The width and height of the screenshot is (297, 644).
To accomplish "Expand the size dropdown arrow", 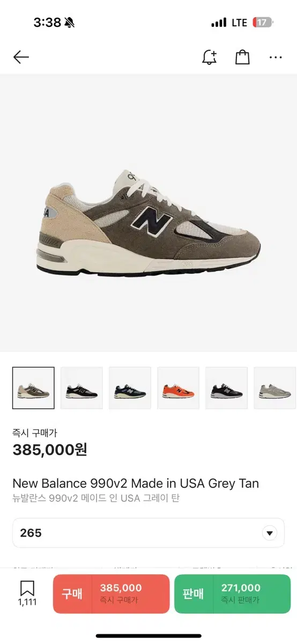I will click(270, 533).
